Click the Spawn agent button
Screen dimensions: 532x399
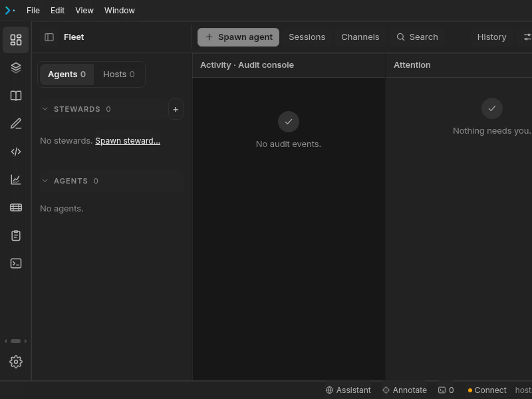pyautogui.click(x=238, y=37)
